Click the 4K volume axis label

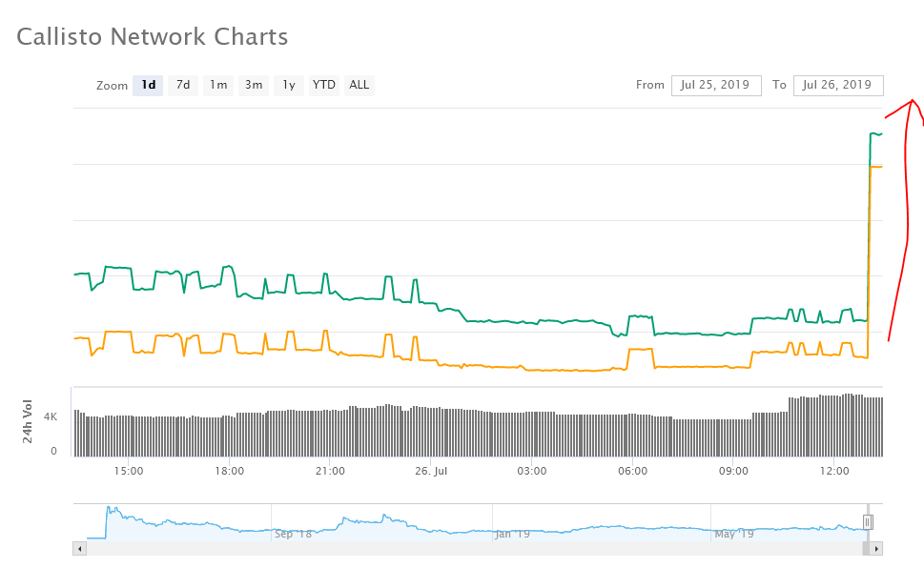pyautogui.click(x=51, y=416)
